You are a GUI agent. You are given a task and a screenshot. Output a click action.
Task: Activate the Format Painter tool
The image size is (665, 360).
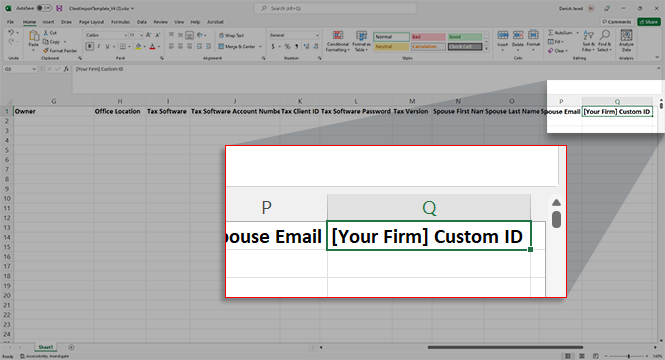pos(60,50)
